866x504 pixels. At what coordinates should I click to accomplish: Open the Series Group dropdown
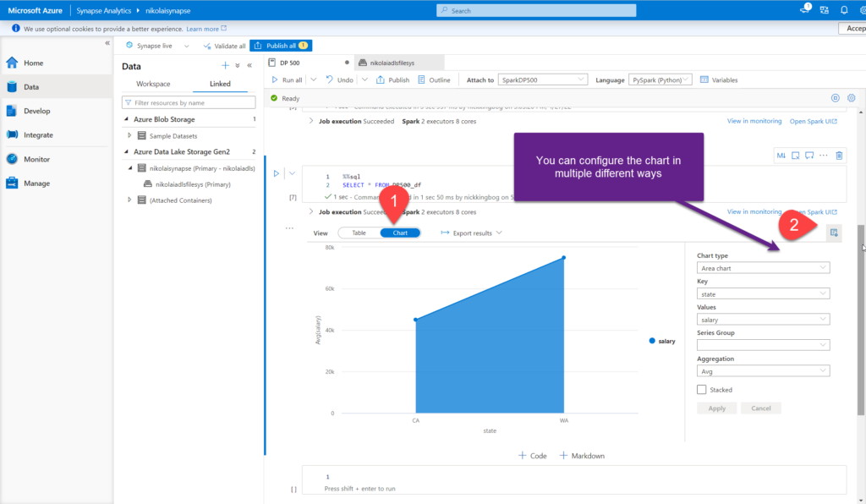click(x=764, y=346)
